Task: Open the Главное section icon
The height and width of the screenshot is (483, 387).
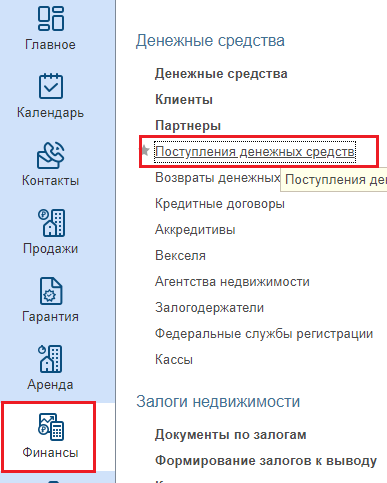Action: click(x=51, y=19)
